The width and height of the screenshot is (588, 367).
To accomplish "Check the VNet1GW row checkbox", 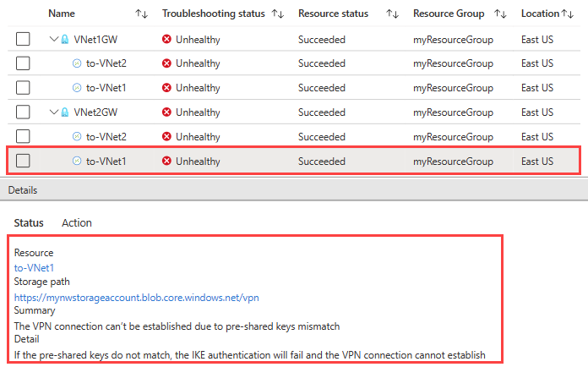I will [23, 39].
